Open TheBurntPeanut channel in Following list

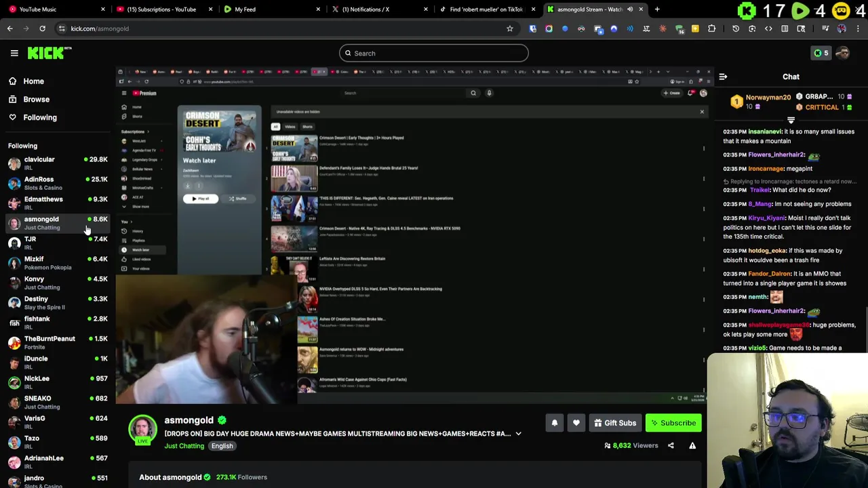[58, 342]
